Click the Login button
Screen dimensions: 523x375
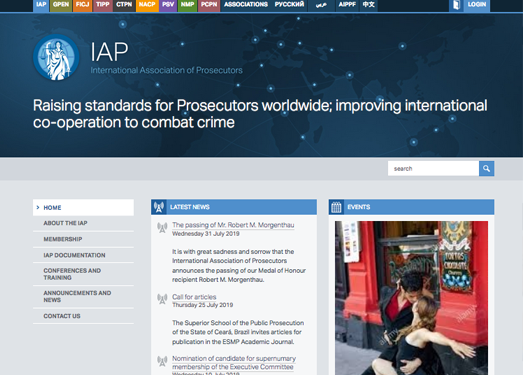pos(477,5)
